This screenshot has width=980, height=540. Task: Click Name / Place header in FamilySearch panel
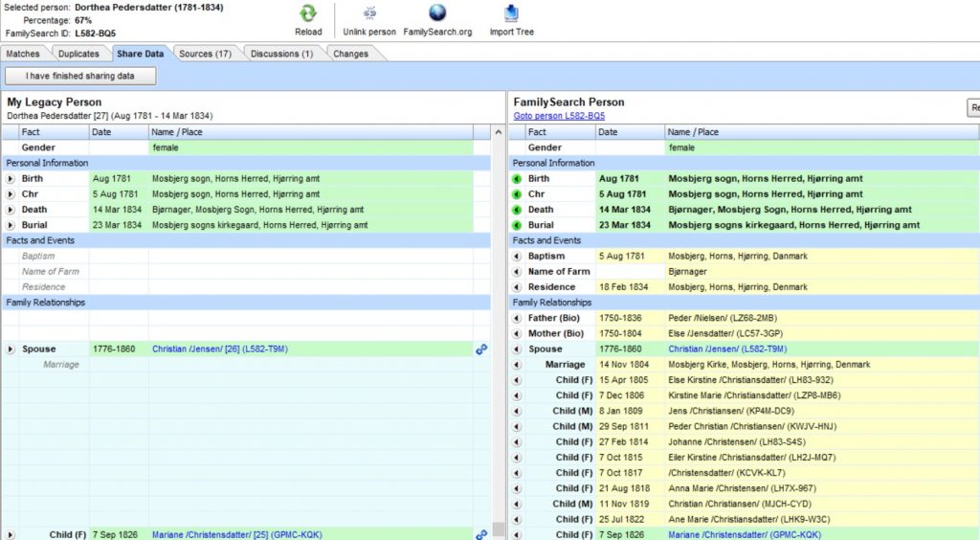(x=821, y=132)
